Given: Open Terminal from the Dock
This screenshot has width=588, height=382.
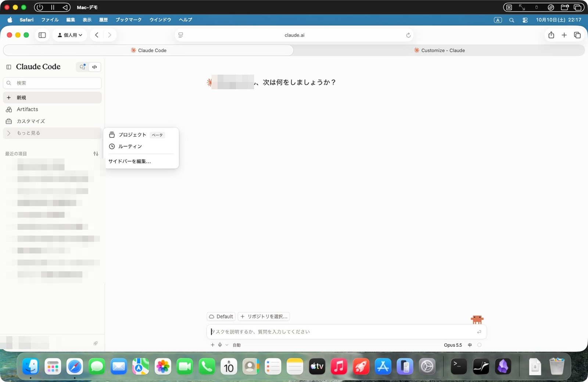Looking at the screenshot, I should 459,366.
